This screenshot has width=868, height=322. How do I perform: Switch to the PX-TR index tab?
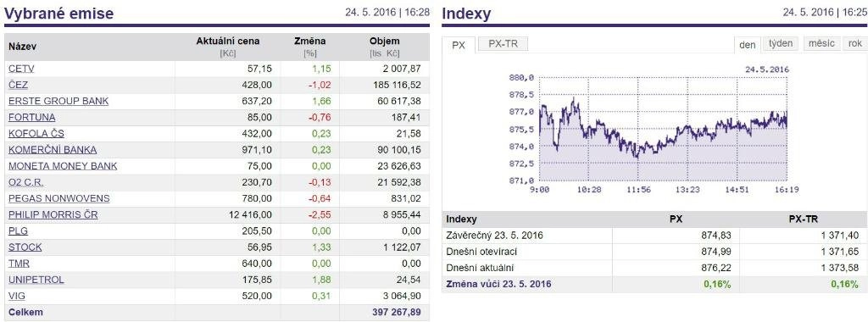504,44
